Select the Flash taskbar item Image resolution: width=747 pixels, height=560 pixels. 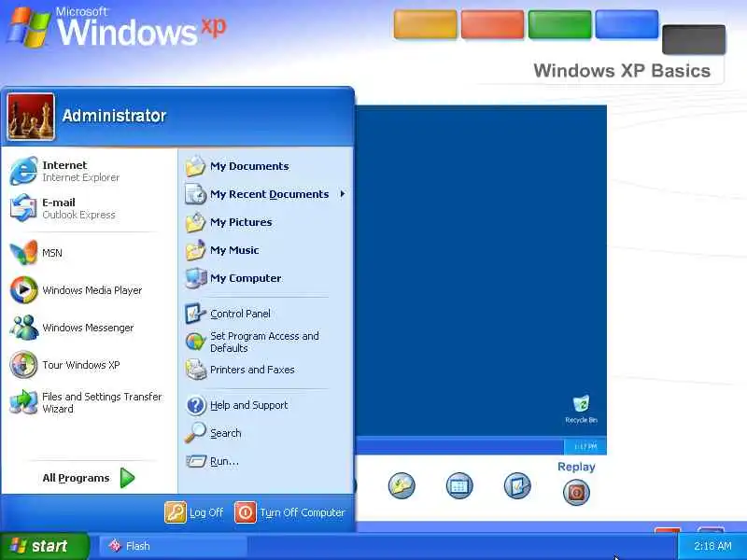[173, 546]
